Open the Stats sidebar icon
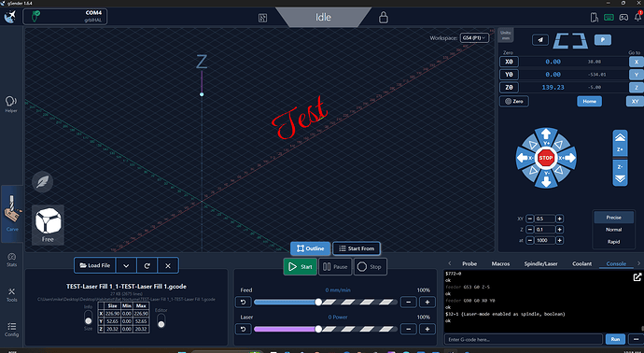This screenshot has width=644, height=353. pos(11,260)
